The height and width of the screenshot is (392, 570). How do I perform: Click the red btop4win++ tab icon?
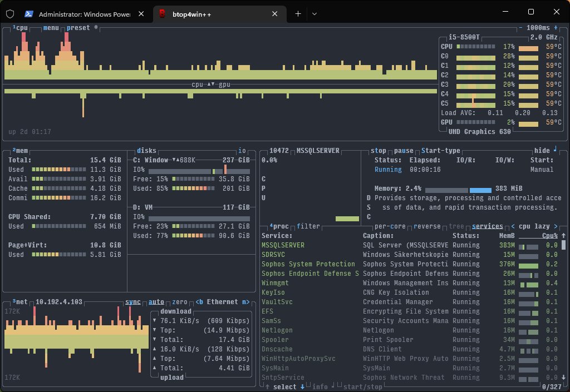tap(163, 14)
